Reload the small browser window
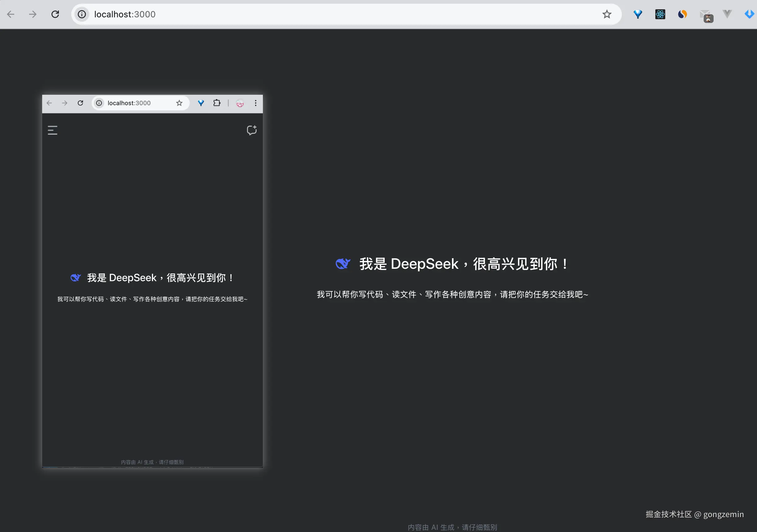The width and height of the screenshot is (757, 532). pos(80,103)
